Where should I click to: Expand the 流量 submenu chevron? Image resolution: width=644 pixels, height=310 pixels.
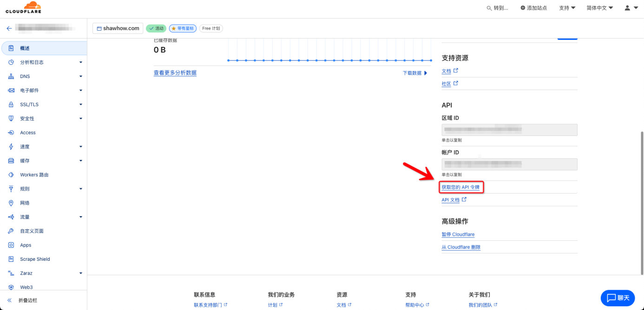[x=80, y=217]
